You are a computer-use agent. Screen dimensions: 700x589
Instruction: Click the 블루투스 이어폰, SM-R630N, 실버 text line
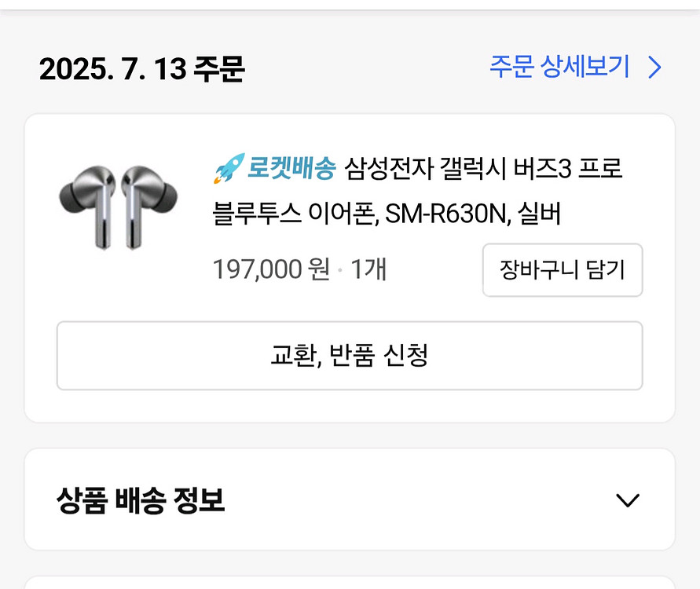387,214
